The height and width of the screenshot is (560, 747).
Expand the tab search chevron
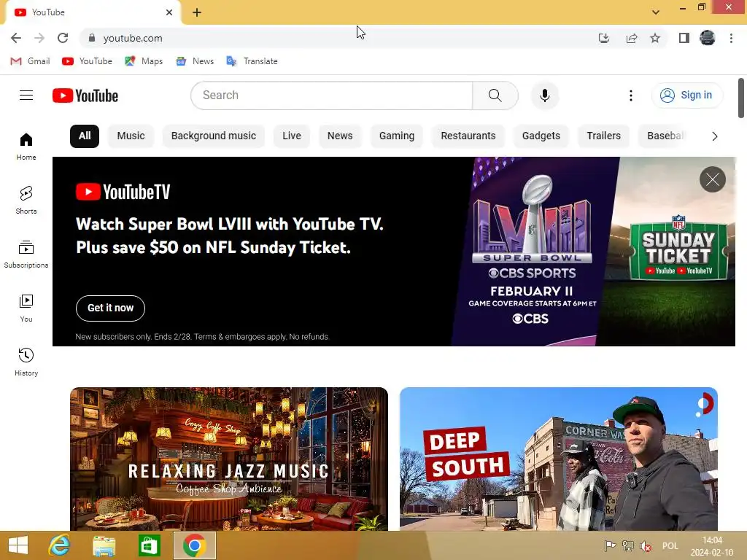[656, 12]
